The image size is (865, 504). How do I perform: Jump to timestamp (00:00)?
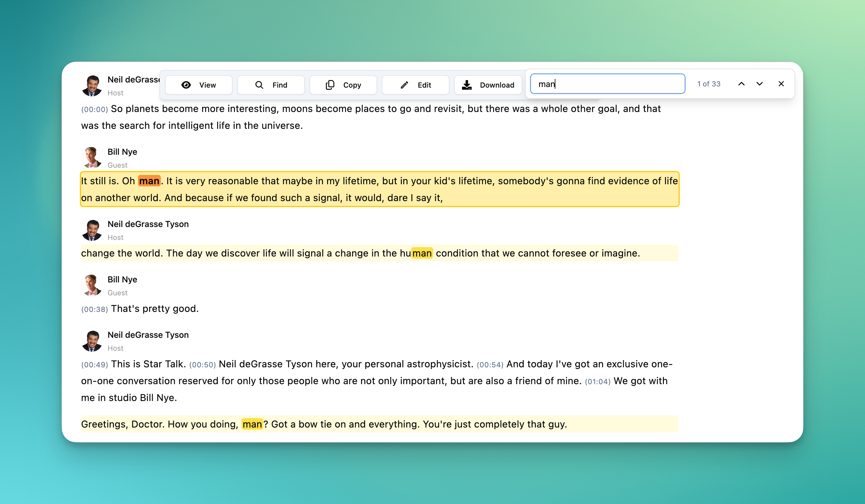pyautogui.click(x=94, y=110)
